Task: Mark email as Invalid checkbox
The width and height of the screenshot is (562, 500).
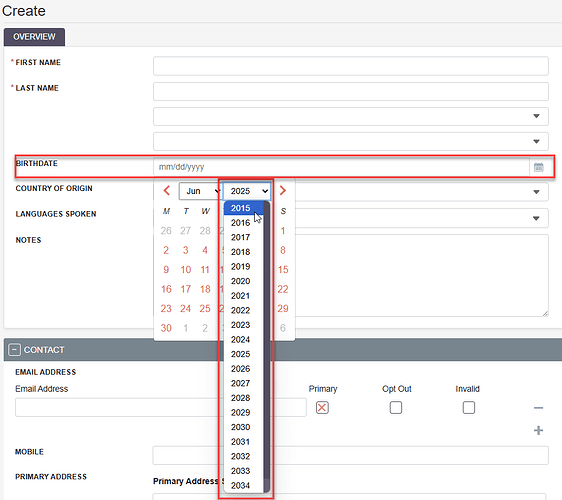Action: [469, 408]
